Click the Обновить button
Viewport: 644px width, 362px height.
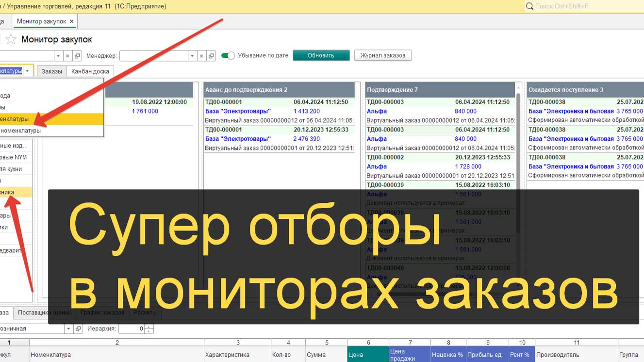tap(321, 55)
